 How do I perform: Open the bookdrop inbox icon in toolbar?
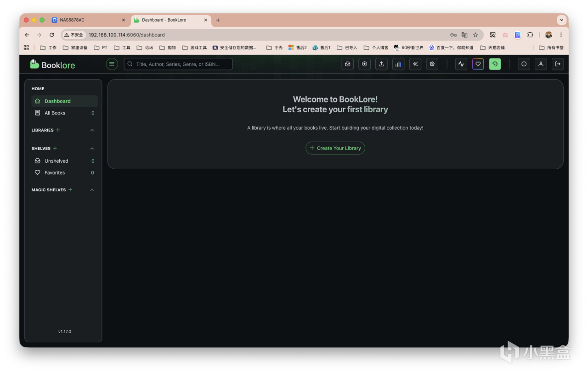click(348, 64)
